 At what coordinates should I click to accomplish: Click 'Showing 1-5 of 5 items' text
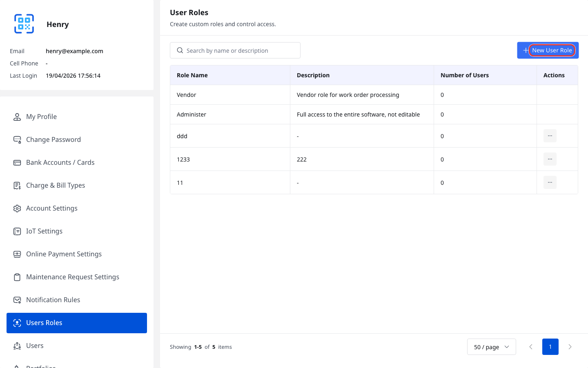[201, 347]
